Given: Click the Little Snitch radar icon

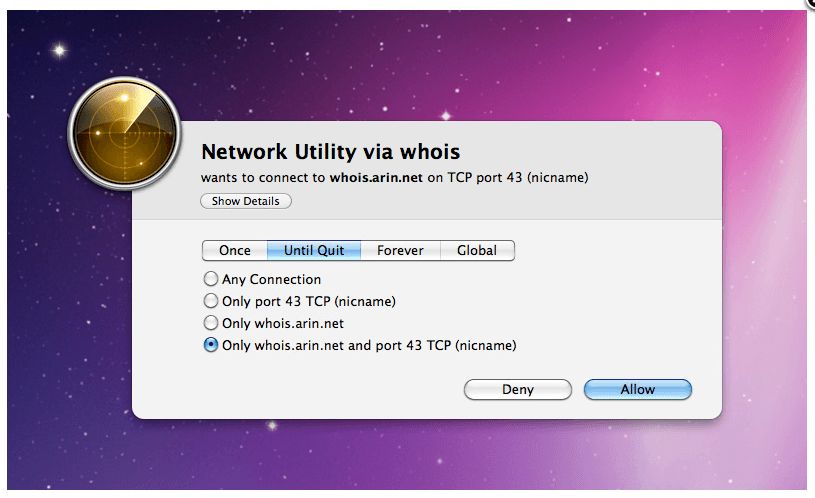Looking at the screenshot, I should pyautogui.click(x=125, y=133).
